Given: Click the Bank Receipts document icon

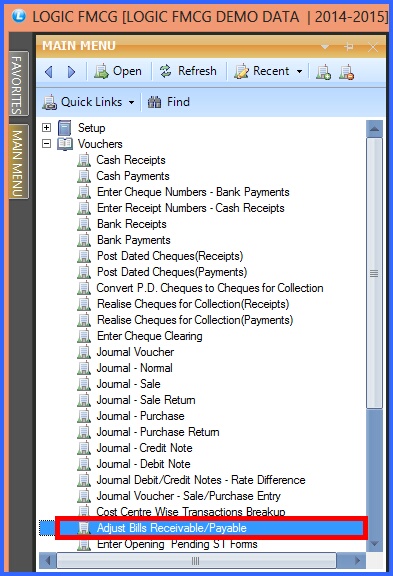Looking at the screenshot, I should [x=84, y=224].
